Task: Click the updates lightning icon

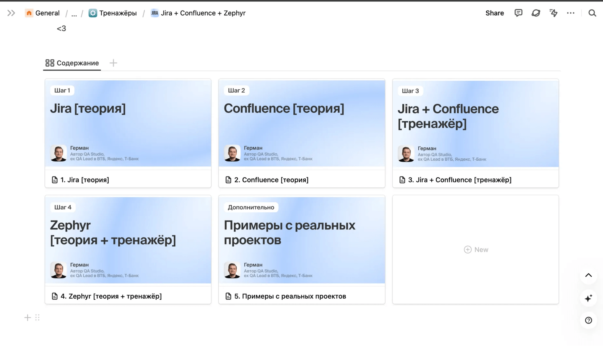Action: 553,13
